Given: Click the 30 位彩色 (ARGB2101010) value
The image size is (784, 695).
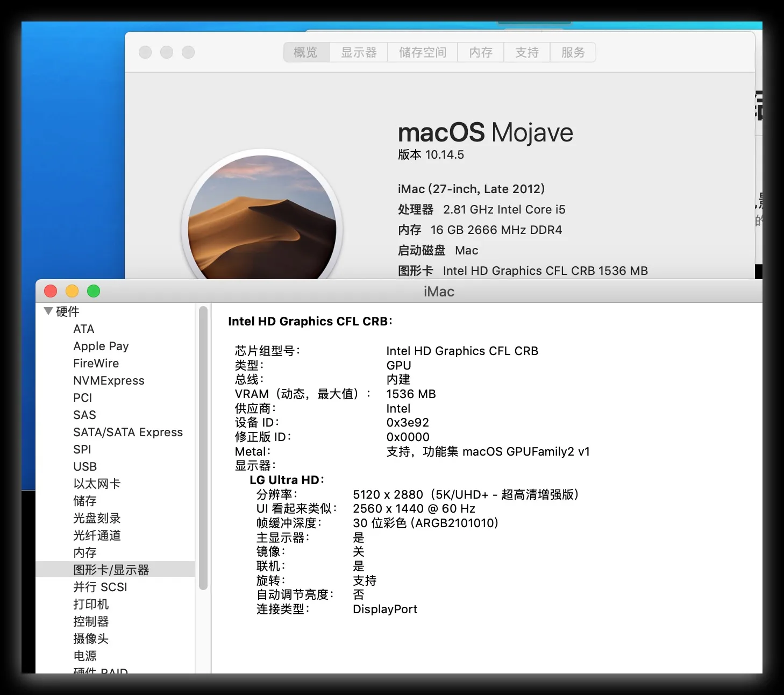Looking at the screenshot, I should coord(426,523).
